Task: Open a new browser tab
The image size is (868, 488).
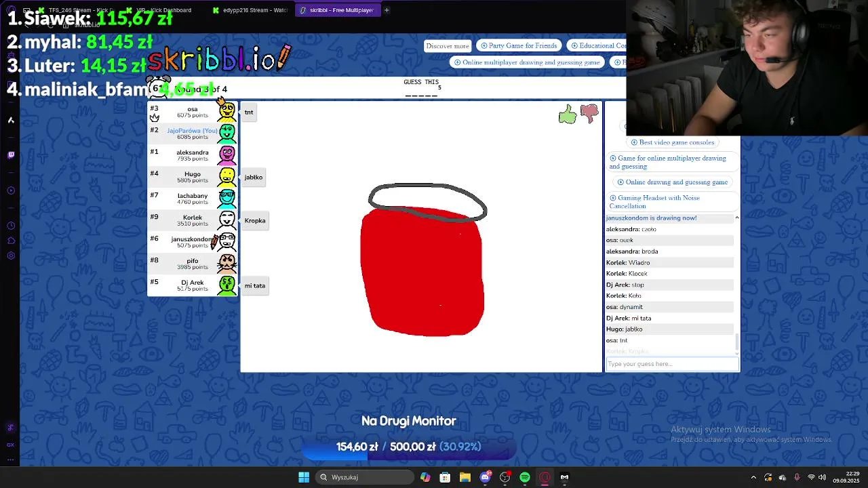Action: pyautogui.click(x=387, y=10)
